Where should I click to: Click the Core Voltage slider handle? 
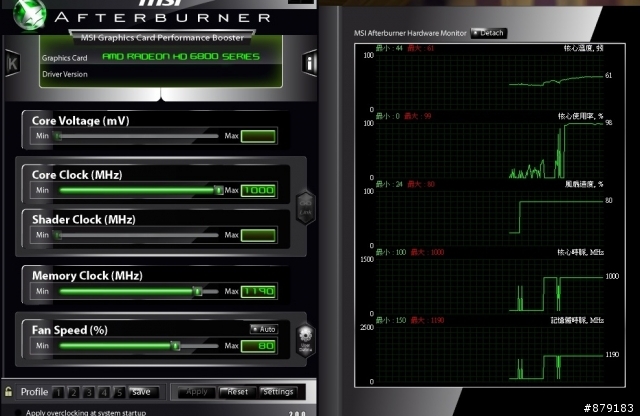[58, 136]
